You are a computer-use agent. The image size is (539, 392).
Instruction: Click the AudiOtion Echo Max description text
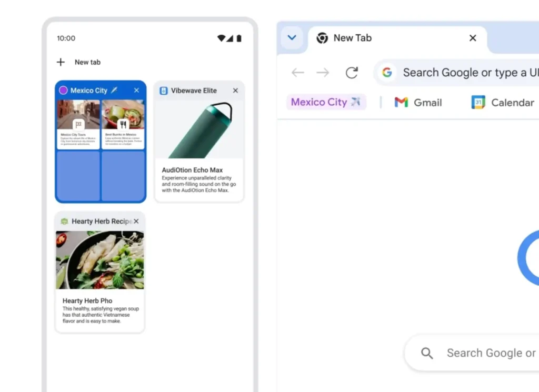[198, 184]
